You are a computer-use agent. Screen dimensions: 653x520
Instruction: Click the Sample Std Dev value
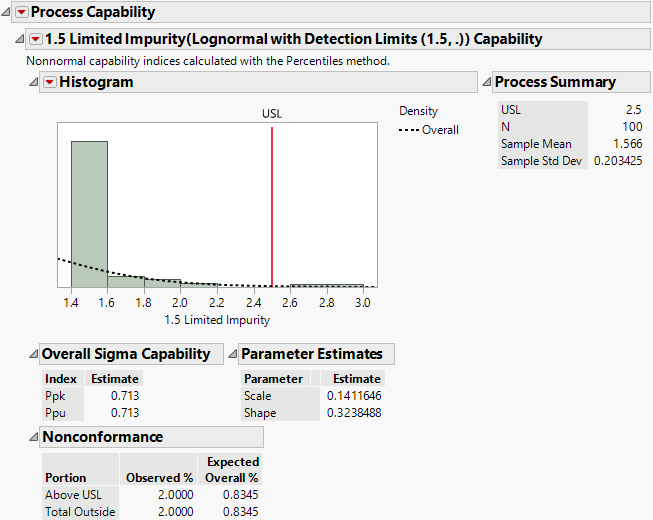pyautogui.click(x=616, y=161)
